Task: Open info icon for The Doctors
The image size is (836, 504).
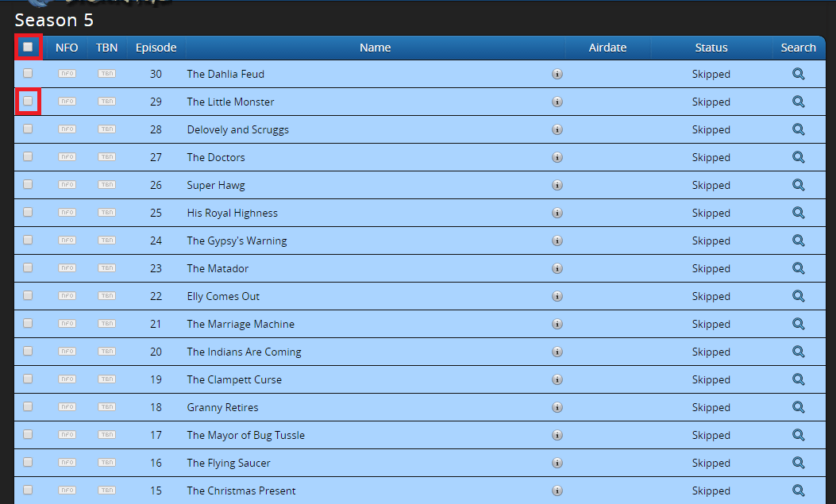Action: pos(557,157)
